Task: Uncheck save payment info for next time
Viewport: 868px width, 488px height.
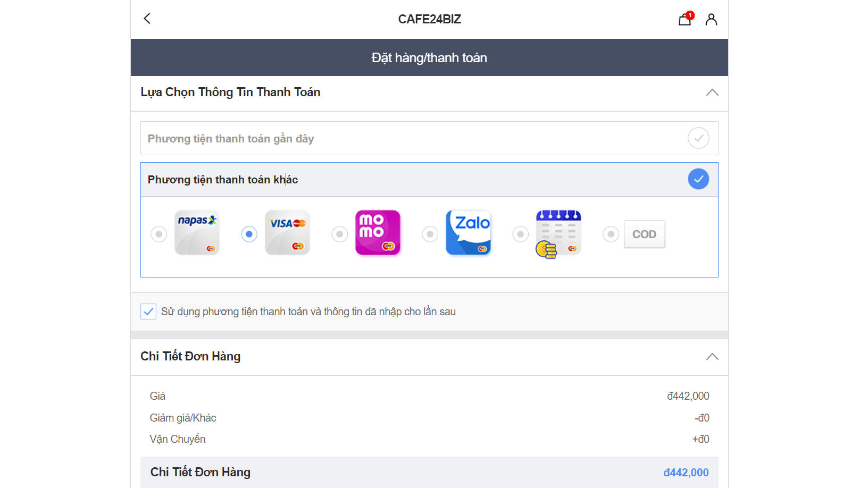Action: (148, 312)
